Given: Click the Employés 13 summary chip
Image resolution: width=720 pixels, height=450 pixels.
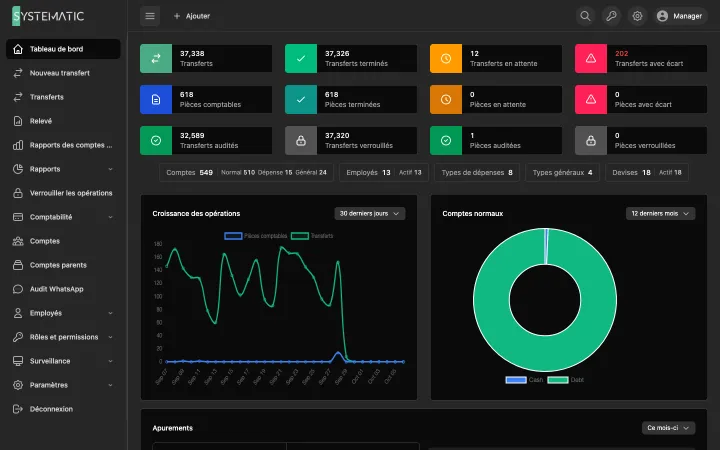Looking at the screenshot, I should point(384,173).
